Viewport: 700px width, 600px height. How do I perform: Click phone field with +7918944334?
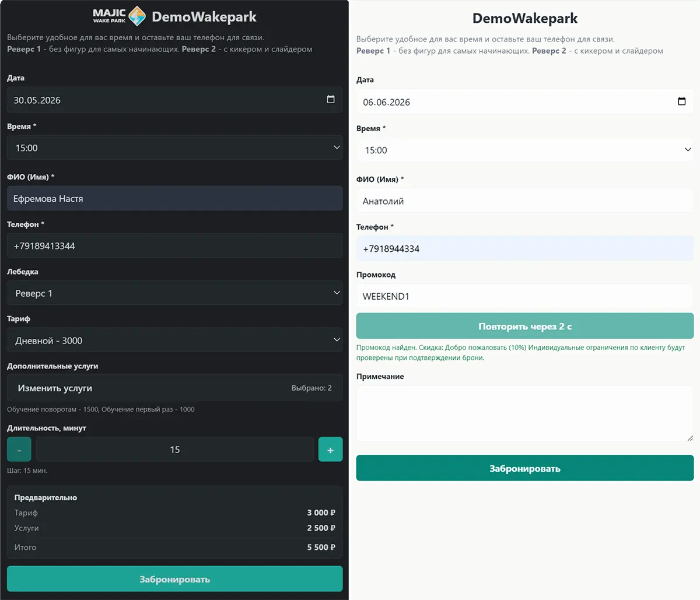525,248
